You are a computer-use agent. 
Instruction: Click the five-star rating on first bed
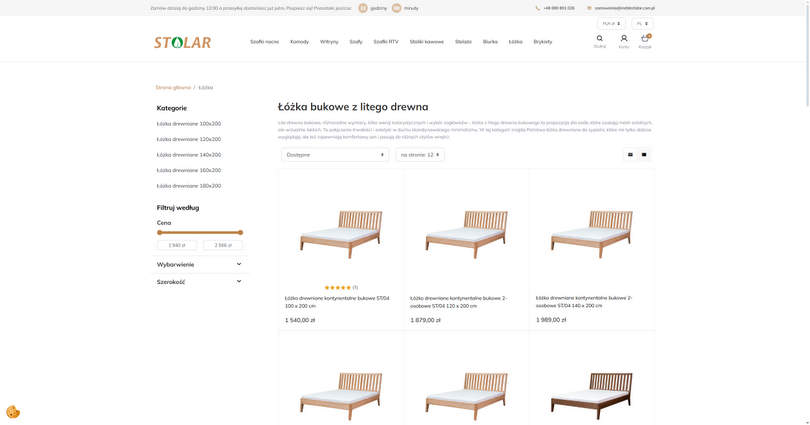coord(337,287)
